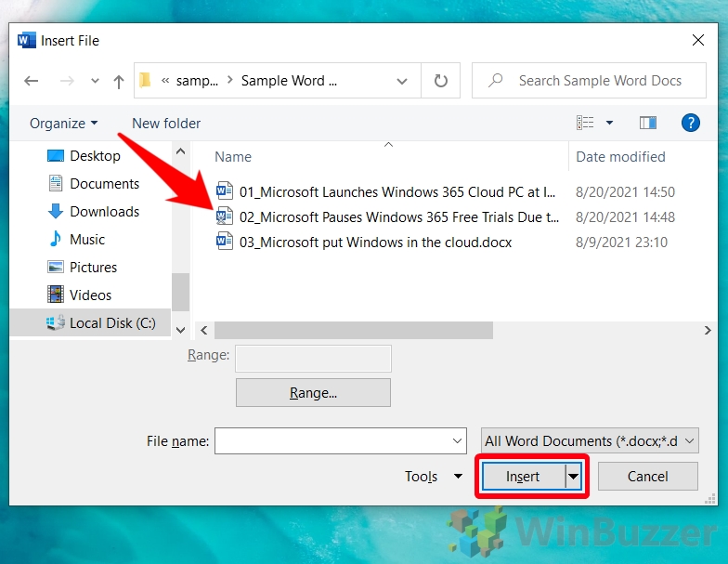Expand the File name dropdown arrow
Screen dimensions: 728x564
pyautogui.click(x=457, y=440)
